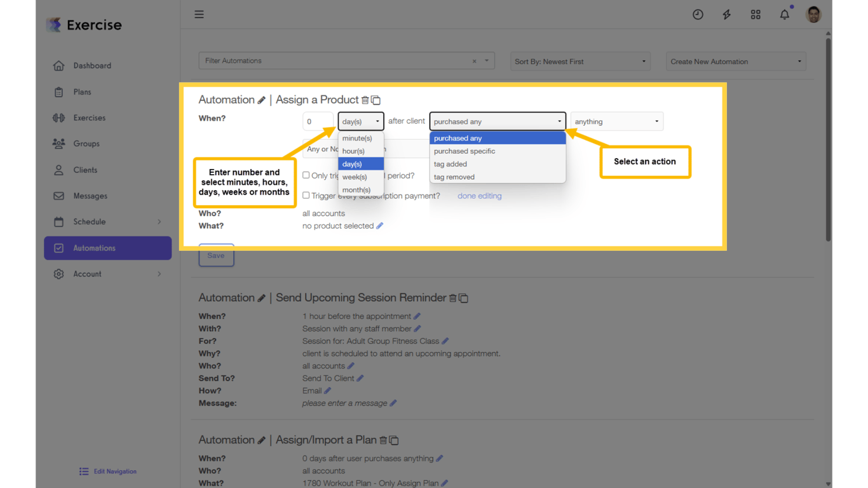Click the 'done editing' link
Viewport: 868px width, 488px height.
coord(479,196)
